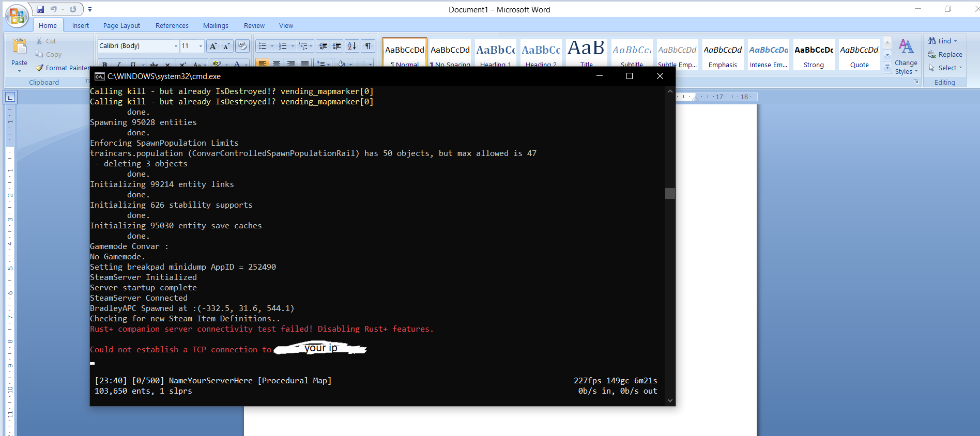
Task: Open the Select dropdown in Editing
Action: coord(945,68)
